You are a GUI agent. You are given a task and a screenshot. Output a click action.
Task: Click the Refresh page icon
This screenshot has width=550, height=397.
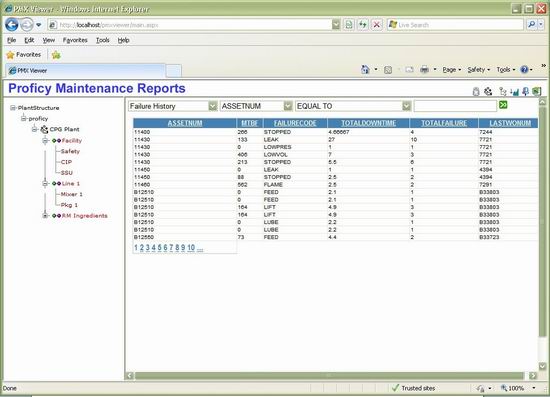point(362,25)
